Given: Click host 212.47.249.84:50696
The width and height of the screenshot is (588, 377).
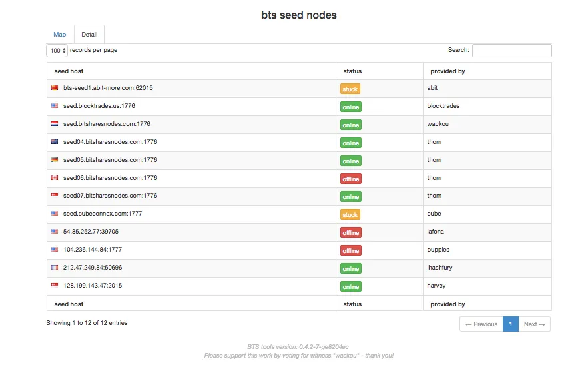Looking at the screenshot, I should [93, 268].
